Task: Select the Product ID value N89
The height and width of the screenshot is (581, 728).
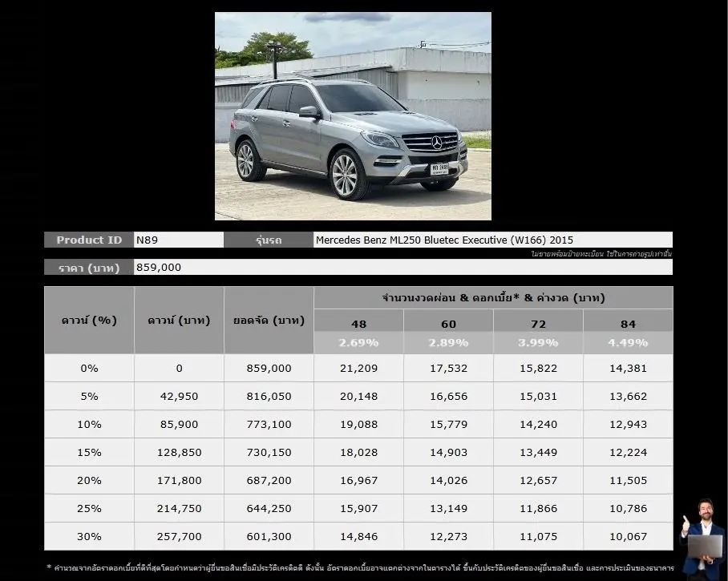Action: click(179, 240)
